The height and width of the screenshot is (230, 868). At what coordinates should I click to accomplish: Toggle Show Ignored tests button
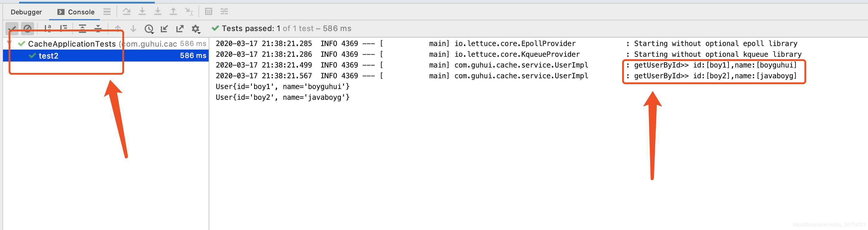pos(27,29)
